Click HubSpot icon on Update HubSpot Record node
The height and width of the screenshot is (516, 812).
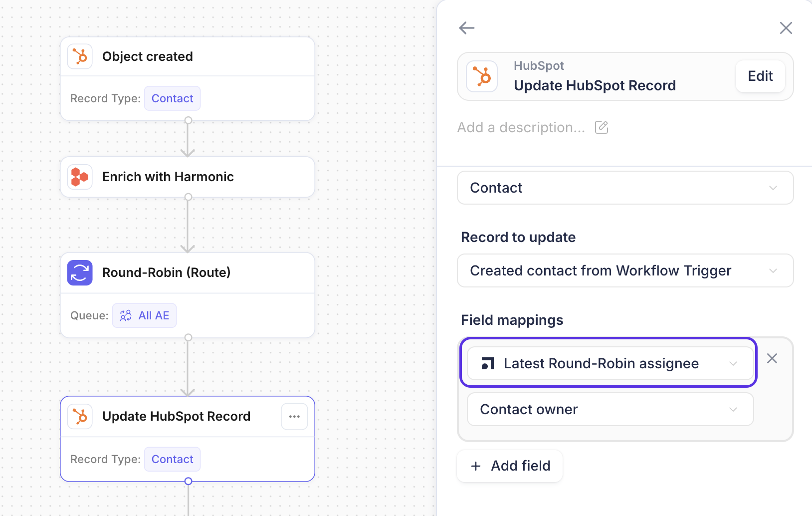[x=80, y=416]
